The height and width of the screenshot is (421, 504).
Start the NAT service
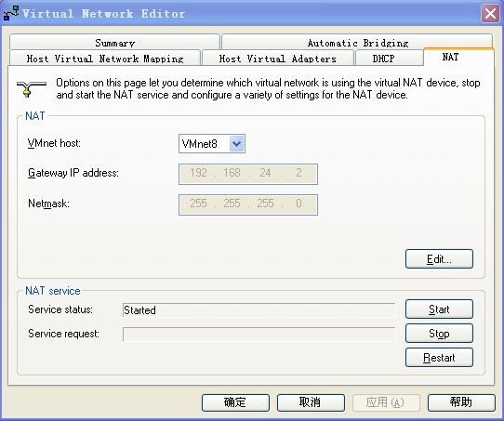[x=439, y=309]
